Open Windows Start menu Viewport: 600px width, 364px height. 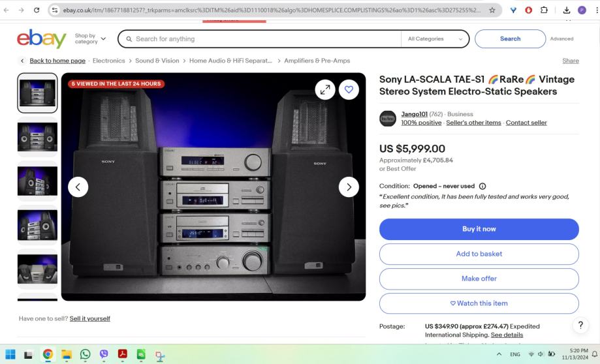pos(10,354)
